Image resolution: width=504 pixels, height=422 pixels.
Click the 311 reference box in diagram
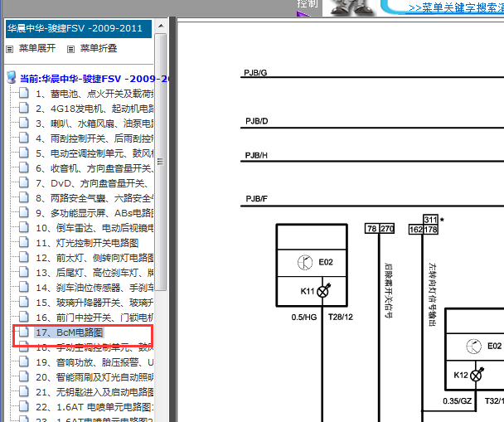pos(431,220)
